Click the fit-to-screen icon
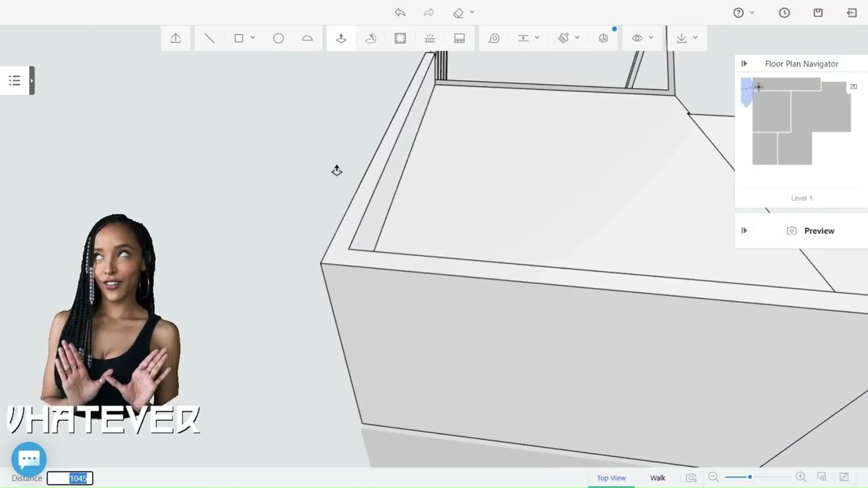This screenshot has height=488, width=868. point(844,477)
